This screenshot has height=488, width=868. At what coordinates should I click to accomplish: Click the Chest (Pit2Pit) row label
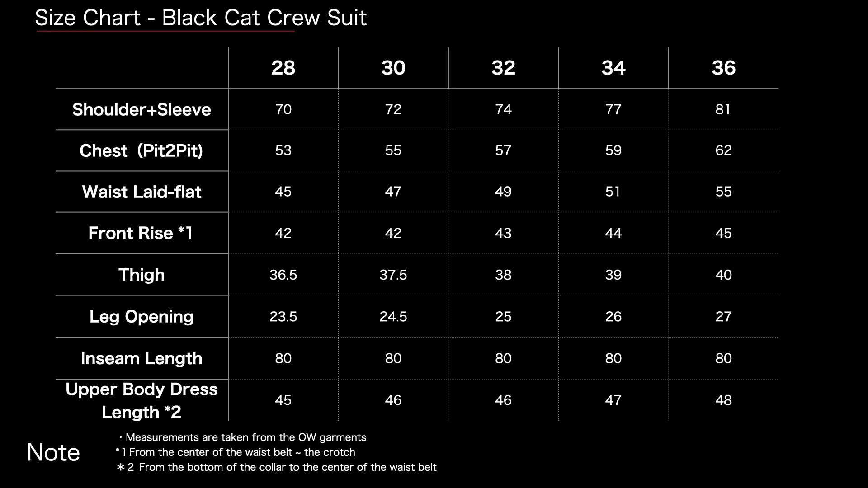pos(142,150)
